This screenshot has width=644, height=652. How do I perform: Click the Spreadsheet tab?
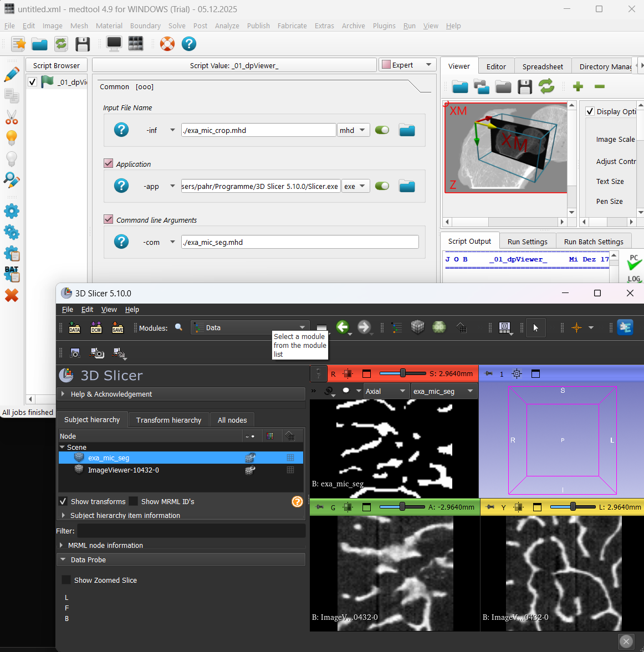pyautogui.click(x=543, y=66)
